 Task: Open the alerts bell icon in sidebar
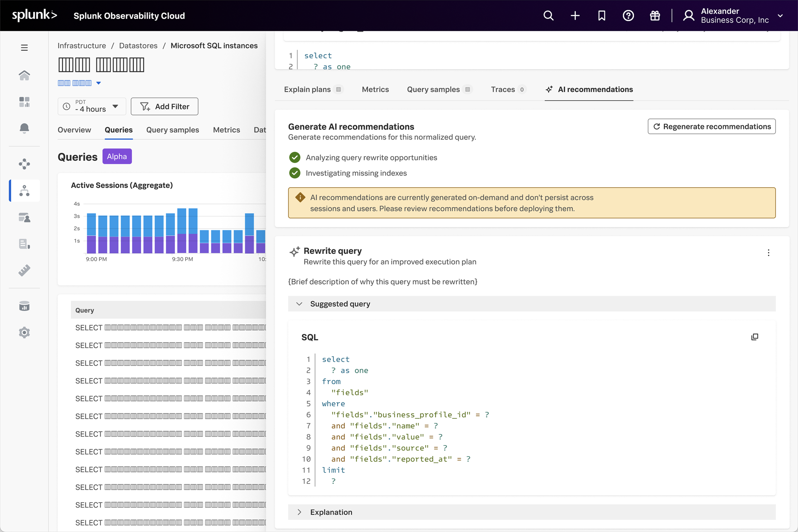point(24,128)
